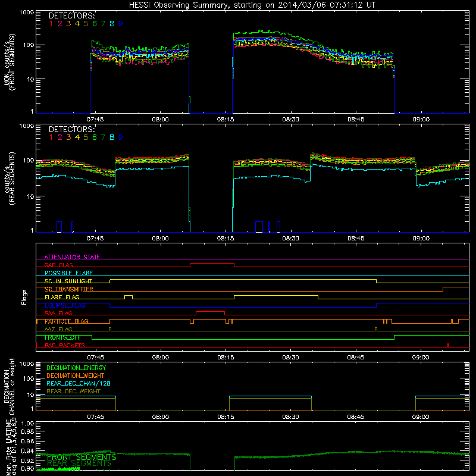The height and width of the screenshot is (476, 476).
Task: Click the SAA FLAG label
Action: pos(58,313)
